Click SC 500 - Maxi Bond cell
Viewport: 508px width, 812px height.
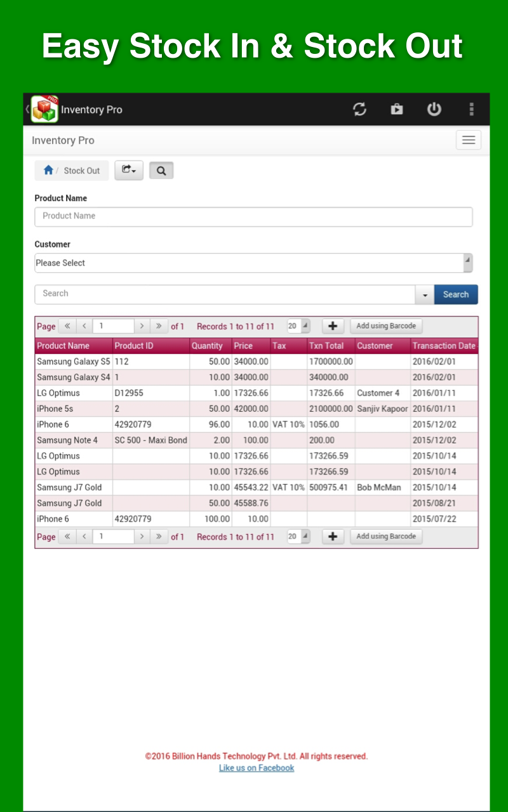151,440
